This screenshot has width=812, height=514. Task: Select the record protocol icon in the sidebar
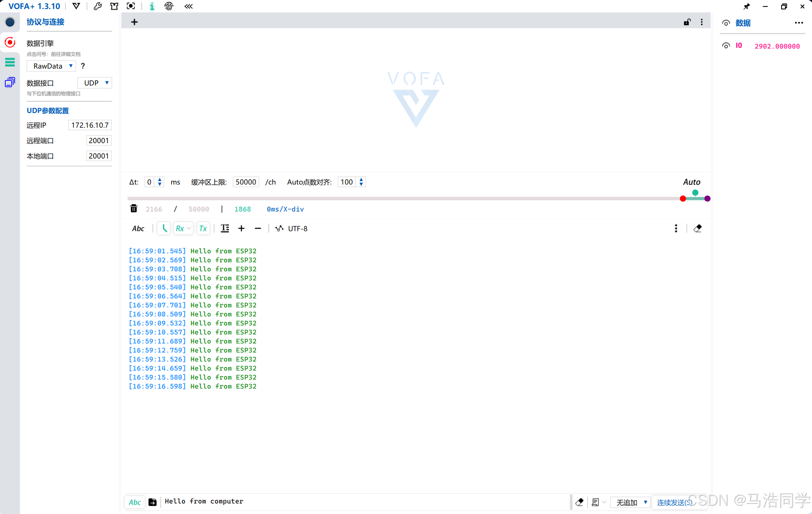point(10,42)
